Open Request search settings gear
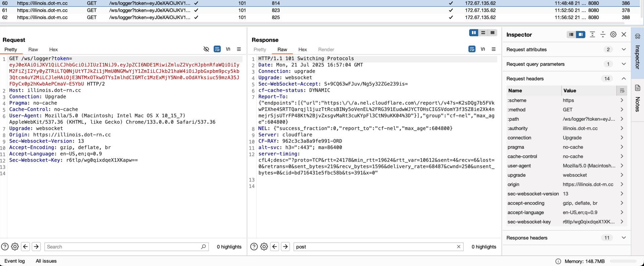The height and width of the screenshot is (266, 644). pos(15,247)
